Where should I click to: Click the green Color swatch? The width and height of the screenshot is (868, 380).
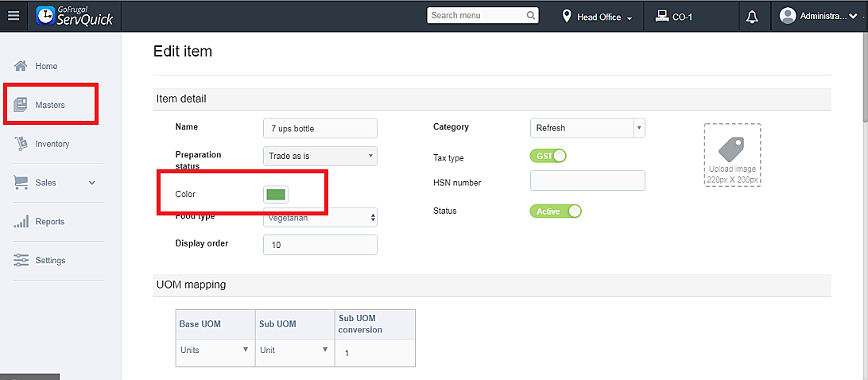tap(276, 195)
